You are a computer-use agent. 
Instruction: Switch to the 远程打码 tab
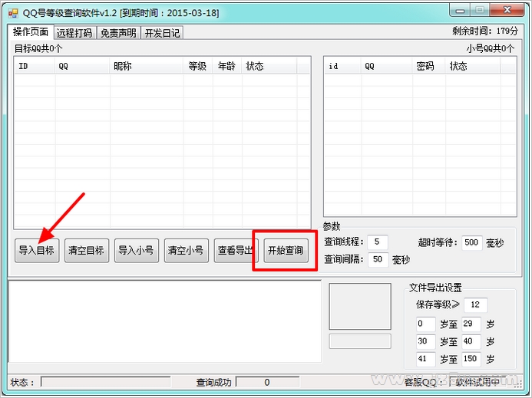(x=74, y=33)
